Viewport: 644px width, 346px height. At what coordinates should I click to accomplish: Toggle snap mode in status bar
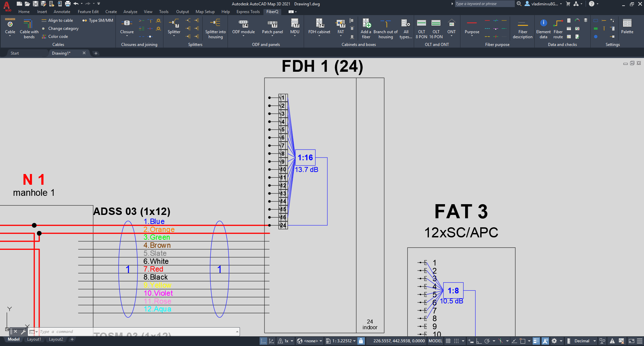(456, 341)
